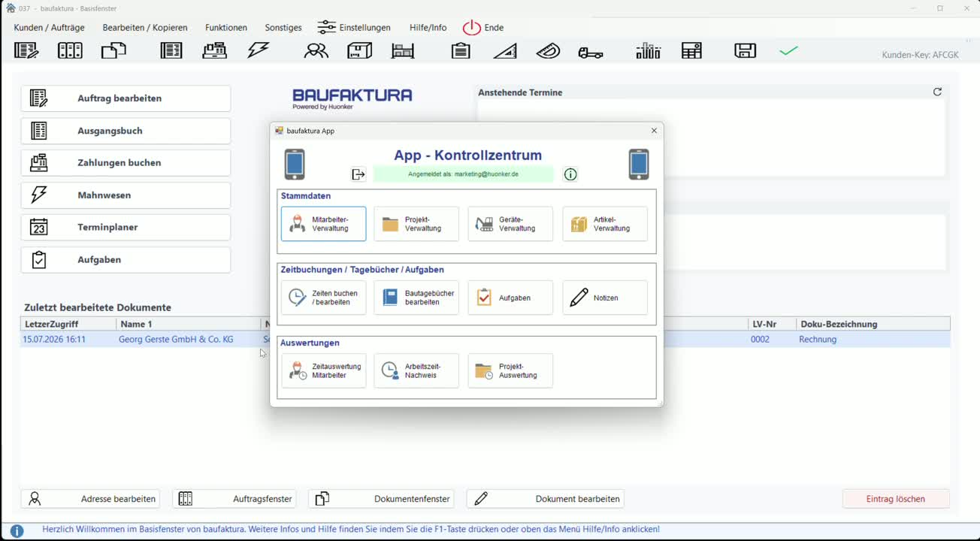The image size is (980, 541).
Task: Open Bautagebücher bearbeiten
Action: click(x=416, y=298)
